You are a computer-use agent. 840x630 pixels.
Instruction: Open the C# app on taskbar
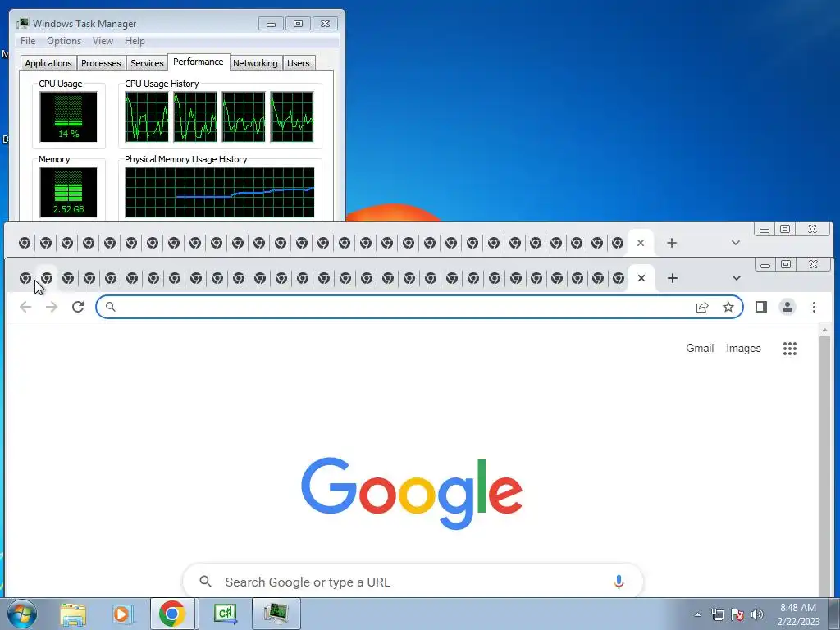pyautogui.click(x=225, y=614)
